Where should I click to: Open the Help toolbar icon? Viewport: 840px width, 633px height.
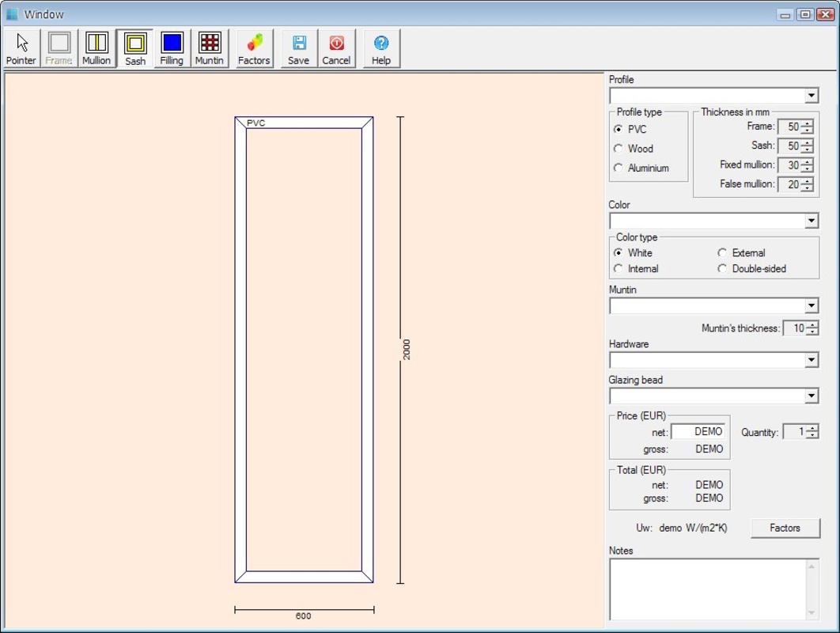(x=381, y=48)
